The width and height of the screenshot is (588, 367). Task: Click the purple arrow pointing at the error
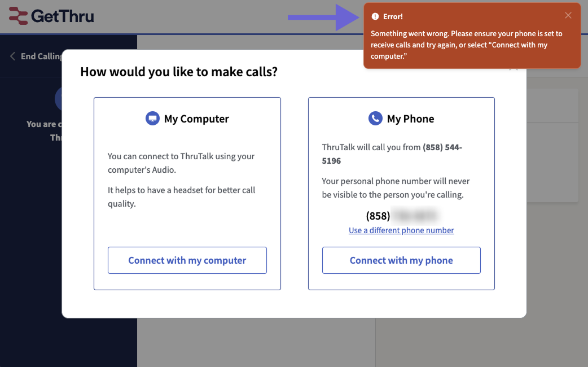pyautogui.click(x=322, y=18)
